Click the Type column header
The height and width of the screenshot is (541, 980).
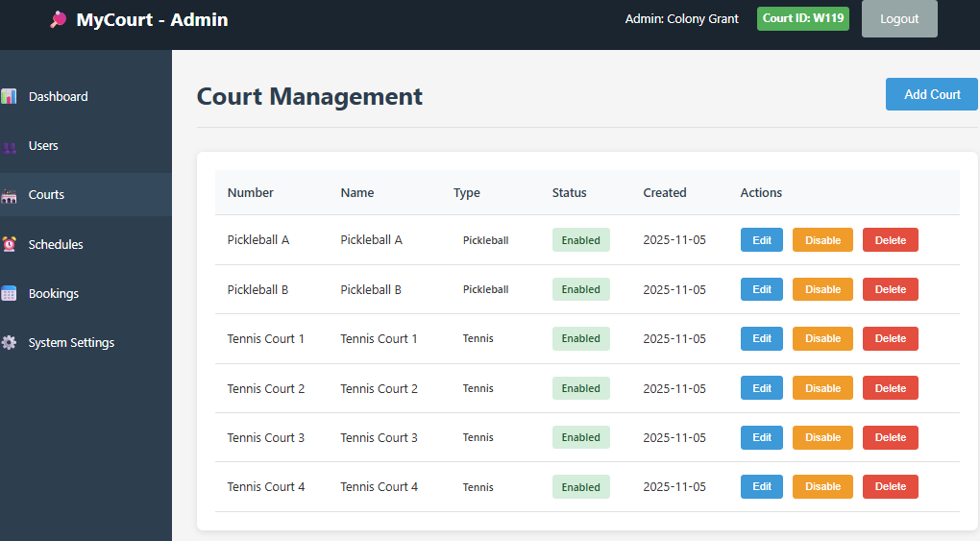click(467, 192)
